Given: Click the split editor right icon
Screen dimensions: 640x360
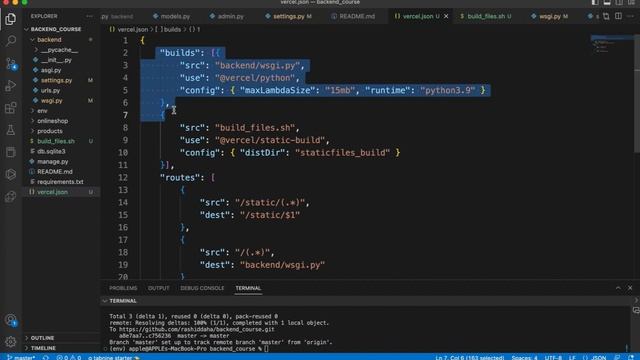Looking at the screenshot, I should click(x=618, y=16).
